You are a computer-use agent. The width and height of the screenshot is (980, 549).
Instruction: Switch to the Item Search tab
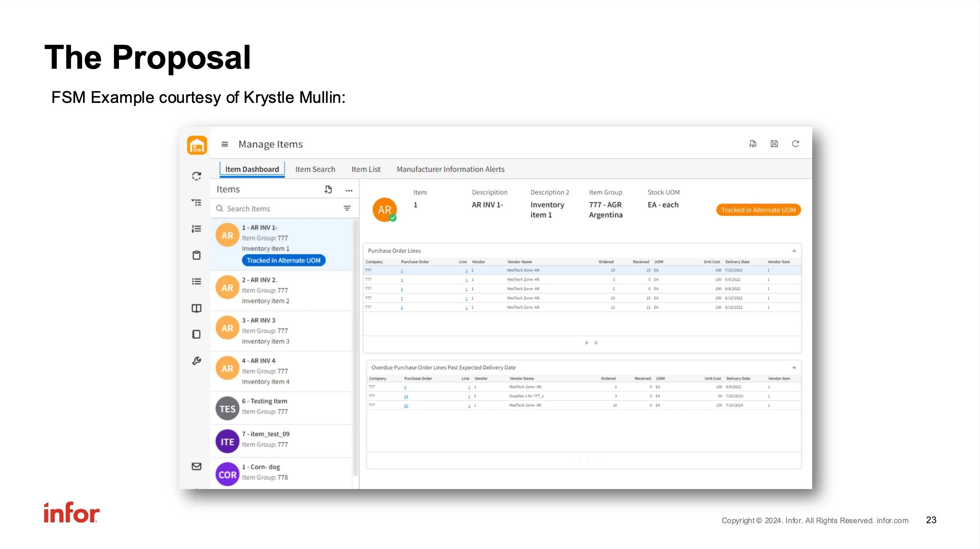point(315,169)
